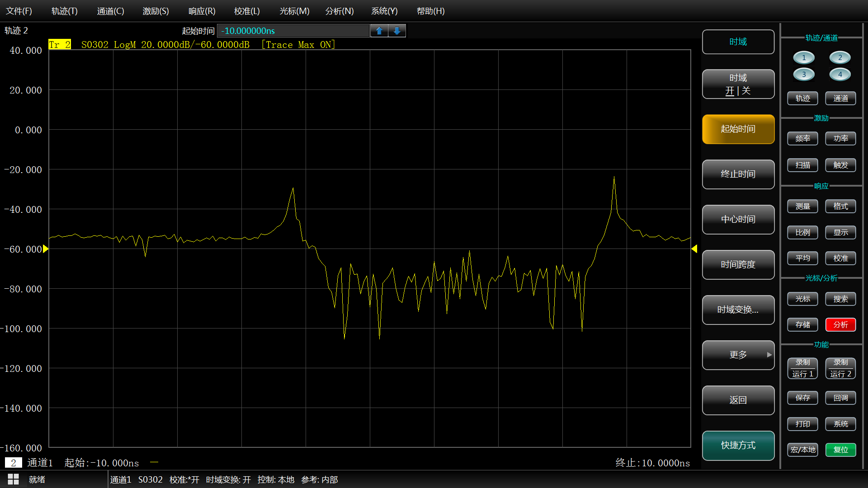Select the 中心时间 softkey
The height and width of the screenshot is (488, 868).
pos(738,220)
